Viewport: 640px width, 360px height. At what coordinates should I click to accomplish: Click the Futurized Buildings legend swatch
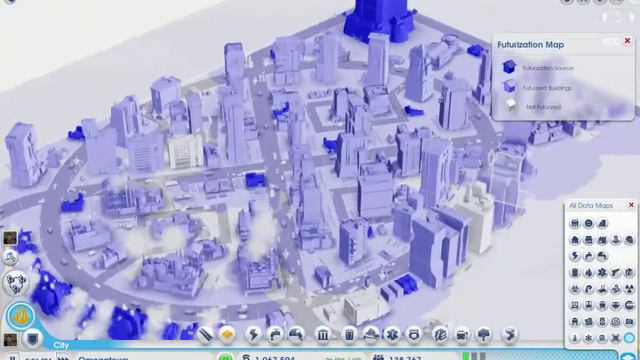pyautogui.click(x=509, y=86)
